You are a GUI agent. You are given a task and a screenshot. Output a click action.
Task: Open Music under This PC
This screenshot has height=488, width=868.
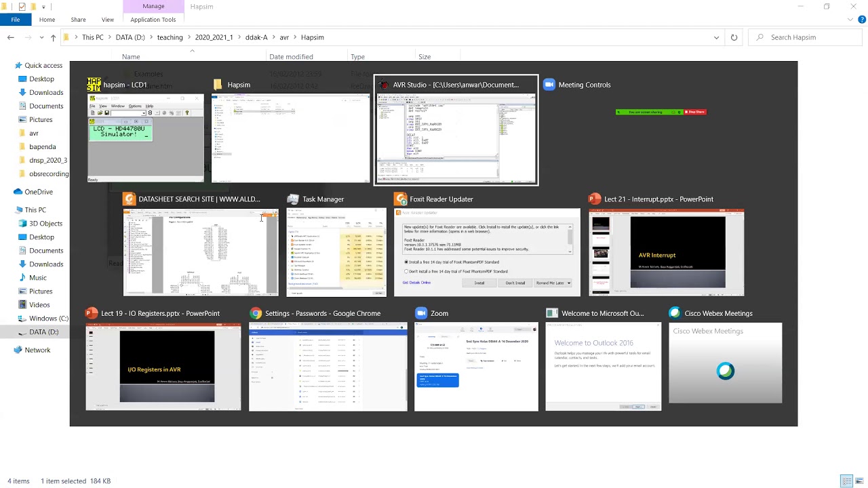pos(38,278)
